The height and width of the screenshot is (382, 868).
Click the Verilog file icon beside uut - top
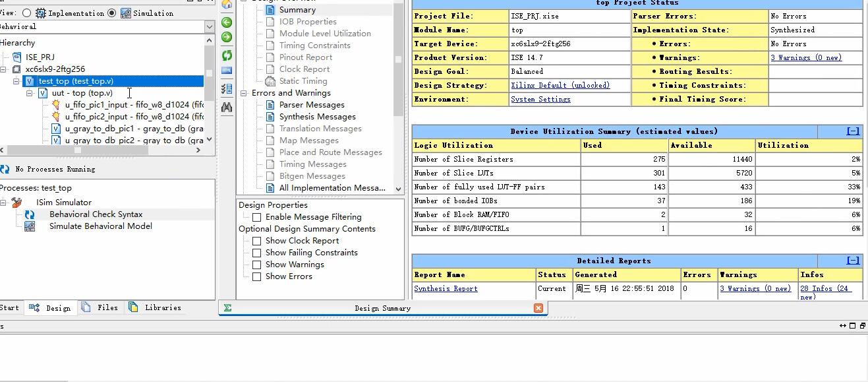point(43,93)
